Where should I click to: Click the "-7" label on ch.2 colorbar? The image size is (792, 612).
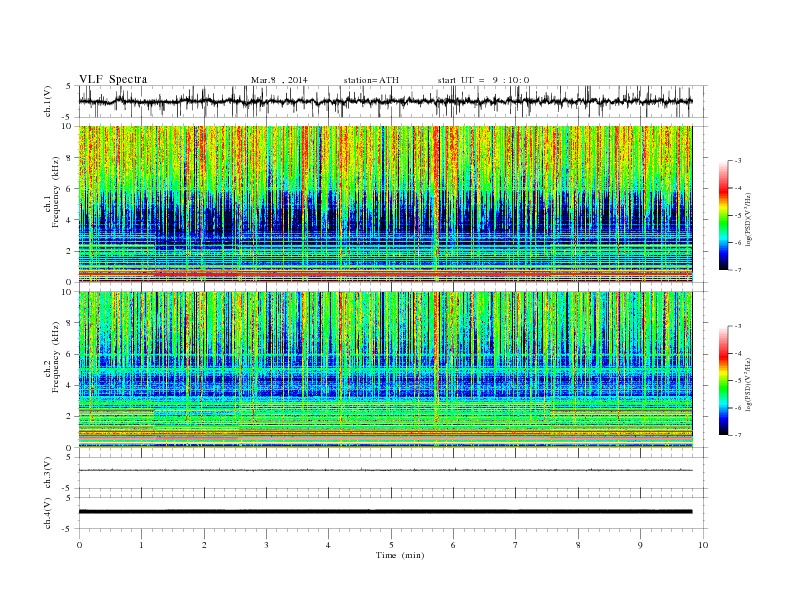click(738, 435)
